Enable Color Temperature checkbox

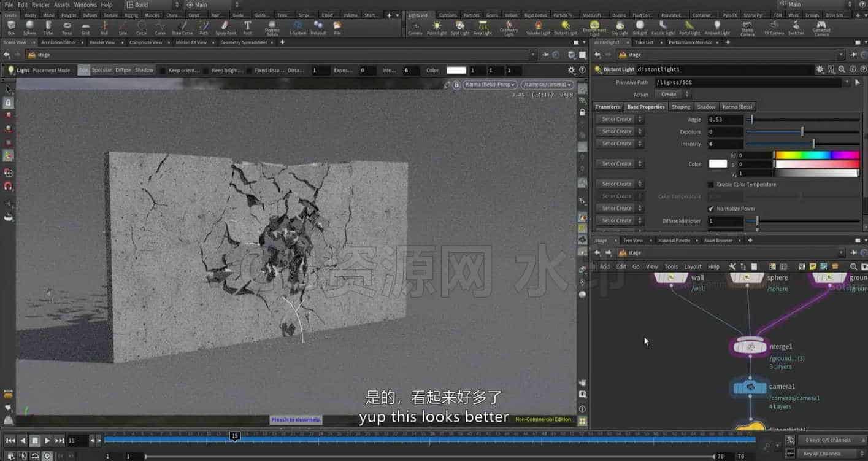click(711, 184)
